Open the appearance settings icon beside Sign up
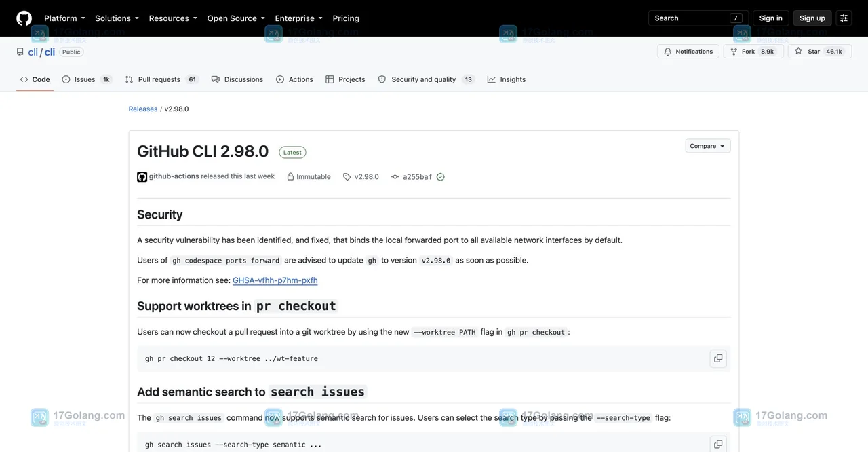The height and width of the screenshot is (452, 868). click(844, 18)
